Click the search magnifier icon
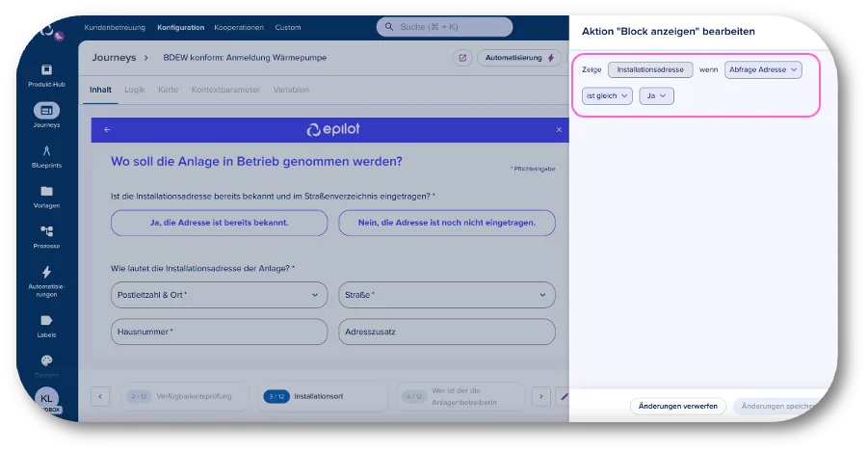Screen dimensions: 868x452 coord(389,27)
